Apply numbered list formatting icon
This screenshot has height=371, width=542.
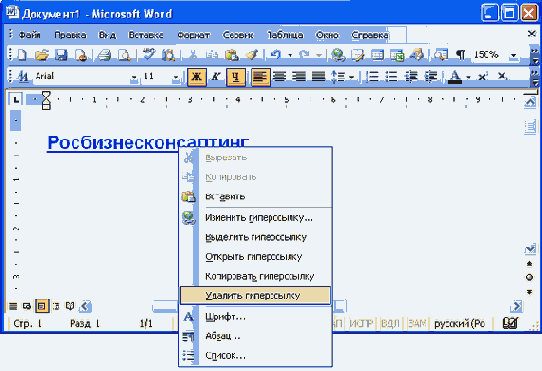(x=372, y=76)
